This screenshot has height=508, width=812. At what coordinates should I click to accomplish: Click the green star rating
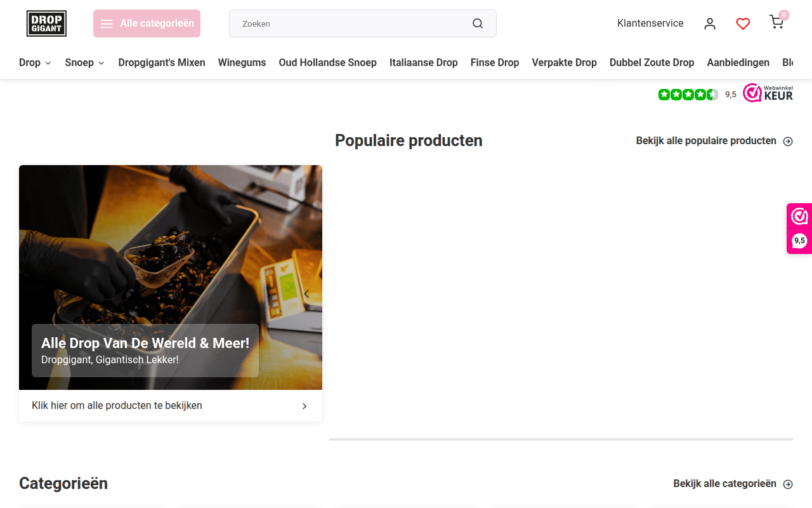[x=688, y=95]
